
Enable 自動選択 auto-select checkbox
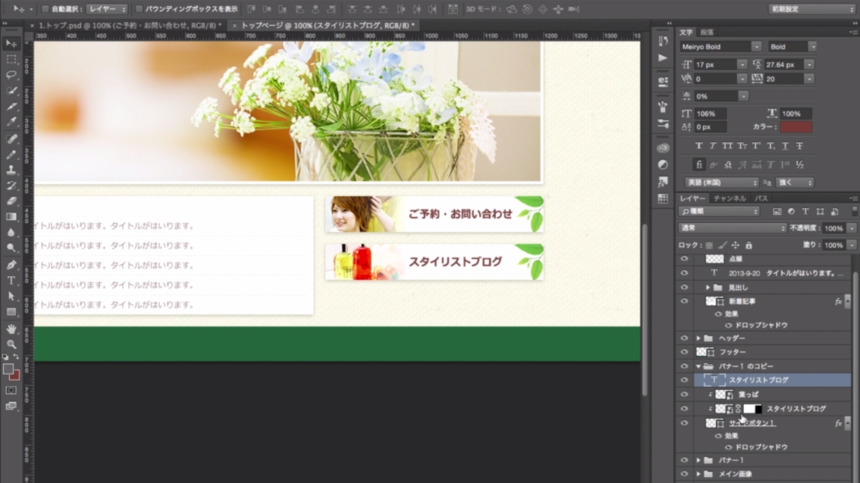[46, 9]
